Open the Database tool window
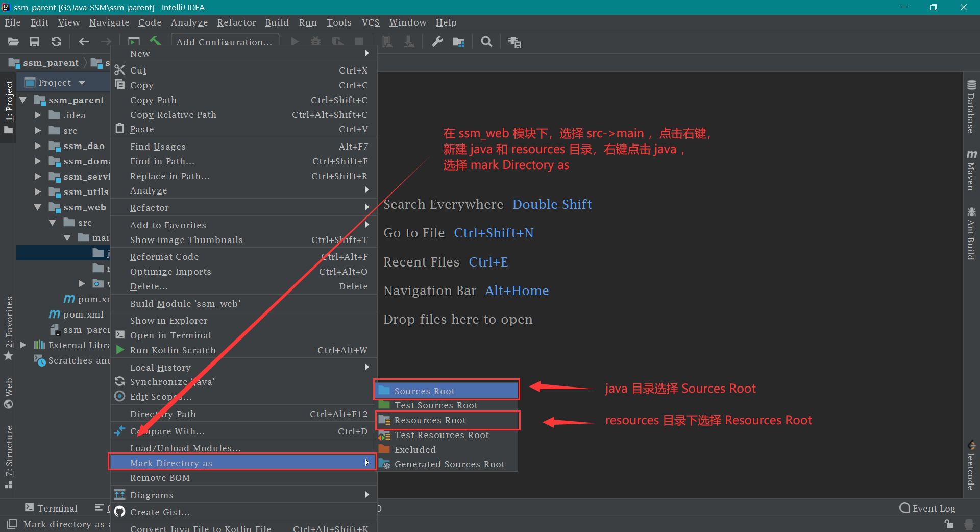 (971, 107)
